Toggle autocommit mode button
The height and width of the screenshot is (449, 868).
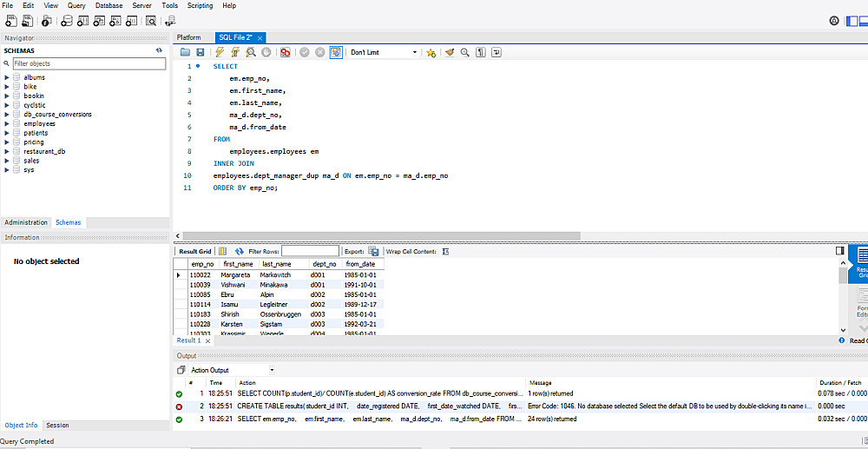click(x=335, y=52)
